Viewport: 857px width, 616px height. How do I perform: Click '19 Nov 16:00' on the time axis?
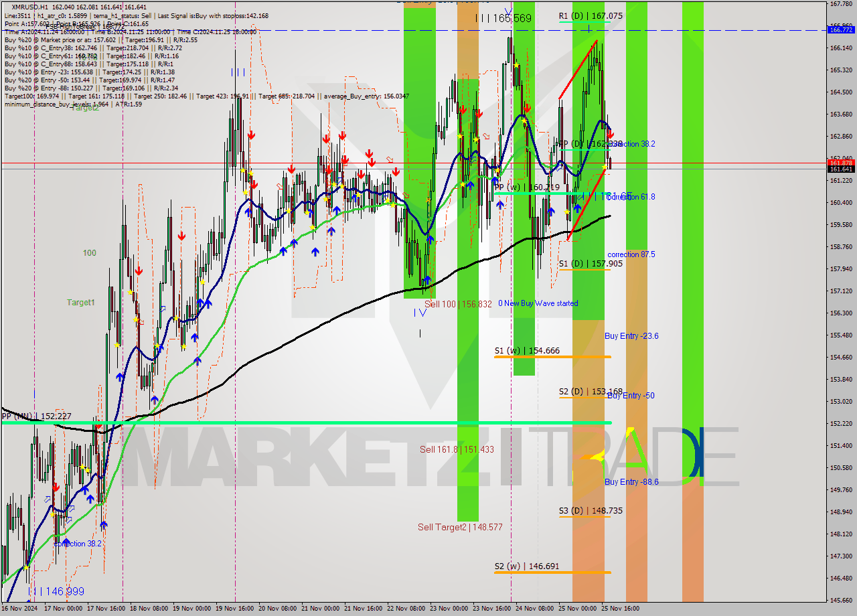235,609
